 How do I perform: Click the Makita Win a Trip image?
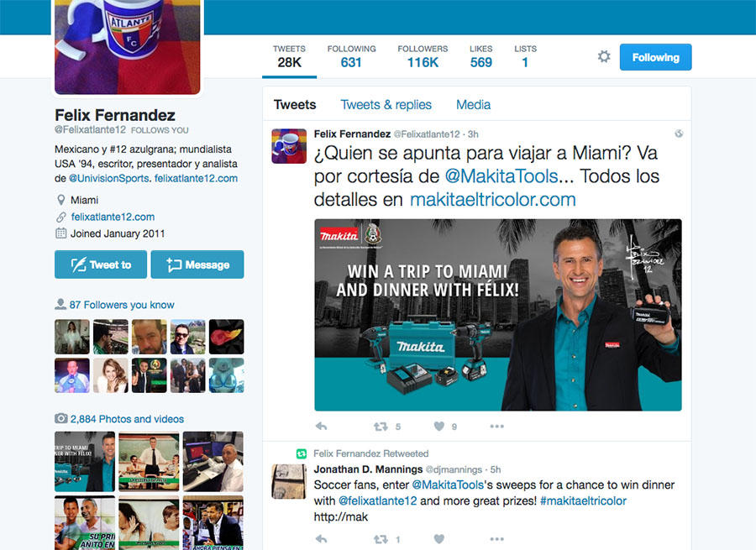[x=498, y=315]
